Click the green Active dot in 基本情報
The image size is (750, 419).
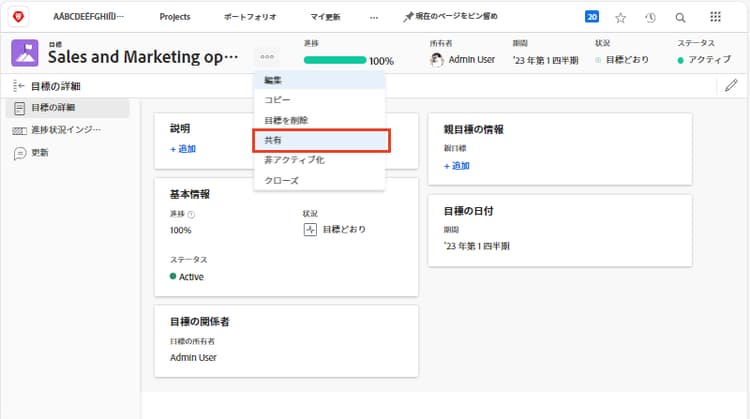(x=173, y=276)
